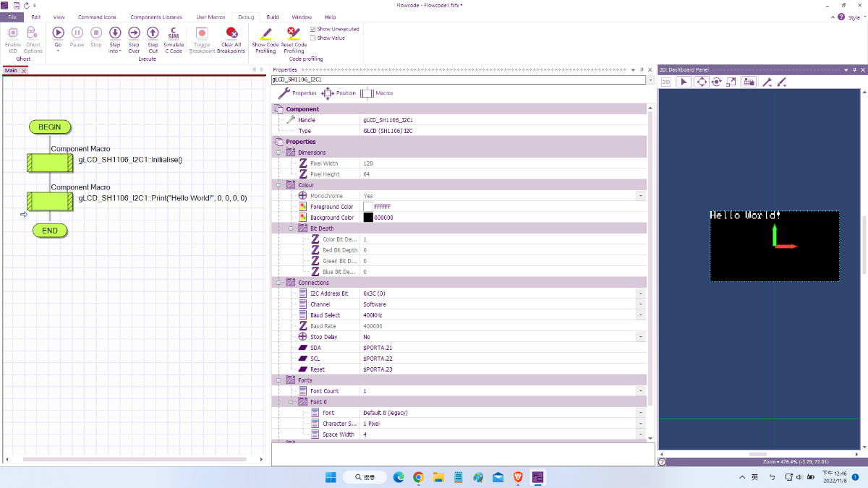The image size is (868, 488).
Task: Click Simulate C Code icon
Action: 174,33
